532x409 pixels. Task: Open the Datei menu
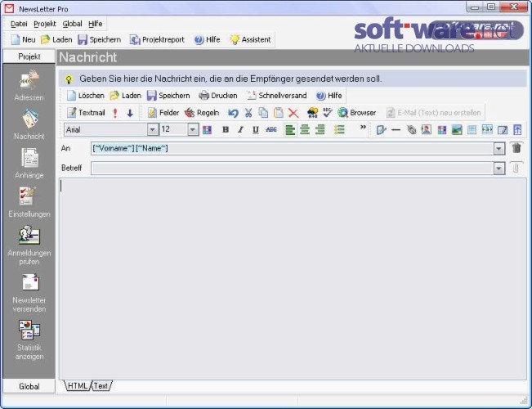coord(19,24)
